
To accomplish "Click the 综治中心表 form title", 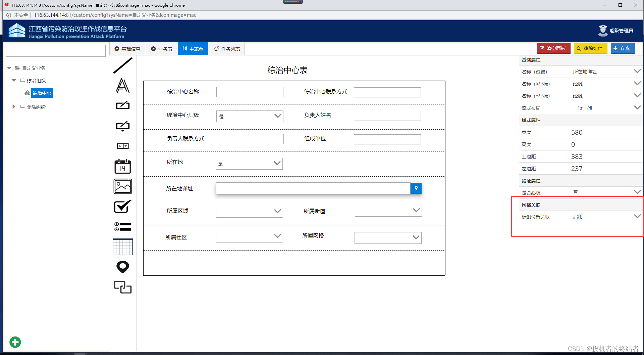I will pyautogui.click(x=287, y=70).
